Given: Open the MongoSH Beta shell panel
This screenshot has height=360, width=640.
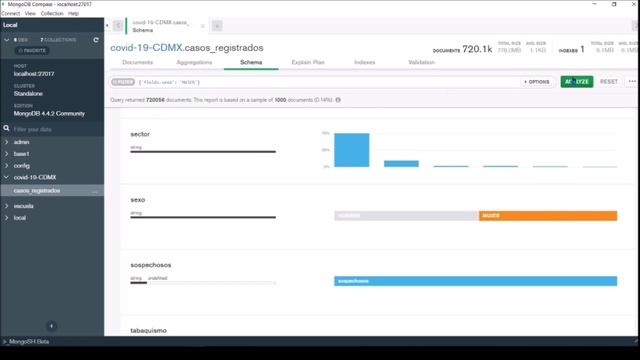Looking at the screenshot, I should (x=26, y=341).
